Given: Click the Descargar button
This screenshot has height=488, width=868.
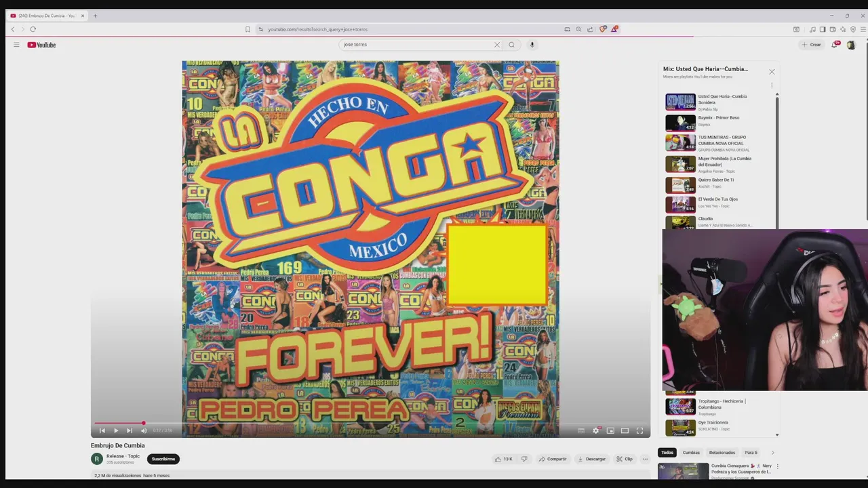Looking at the screenshot, I should click(x=591, y=459).
